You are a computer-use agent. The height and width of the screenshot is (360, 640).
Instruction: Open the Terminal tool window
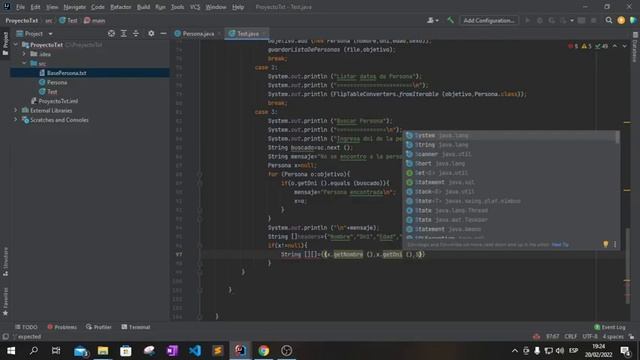[136, 327]
